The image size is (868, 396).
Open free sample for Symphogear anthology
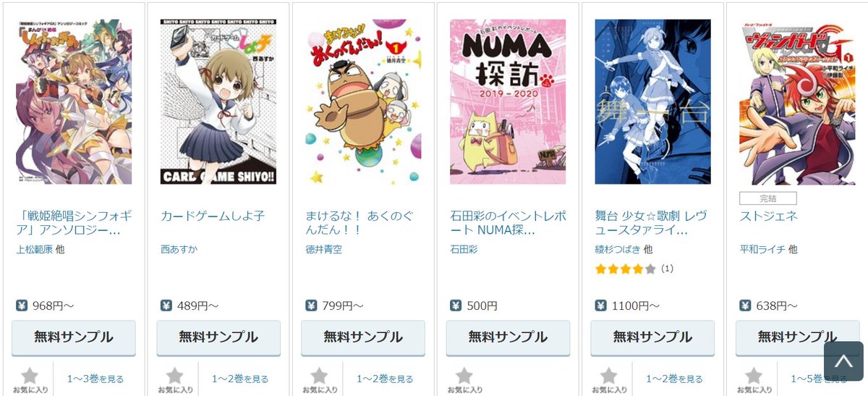(x=74, y=337)
